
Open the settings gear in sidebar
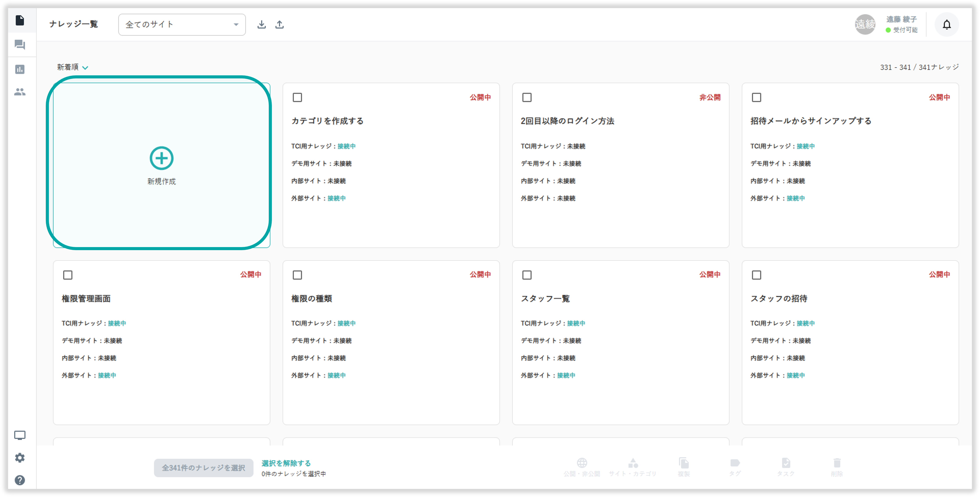coord(20,457)
